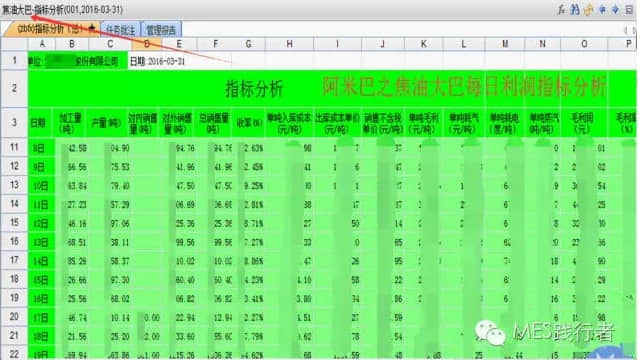Select row 15 header

[x=14, y=222]
